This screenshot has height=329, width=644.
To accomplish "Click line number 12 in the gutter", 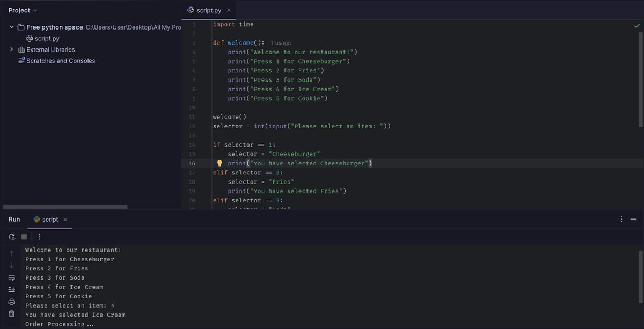I will click(192, 126).
